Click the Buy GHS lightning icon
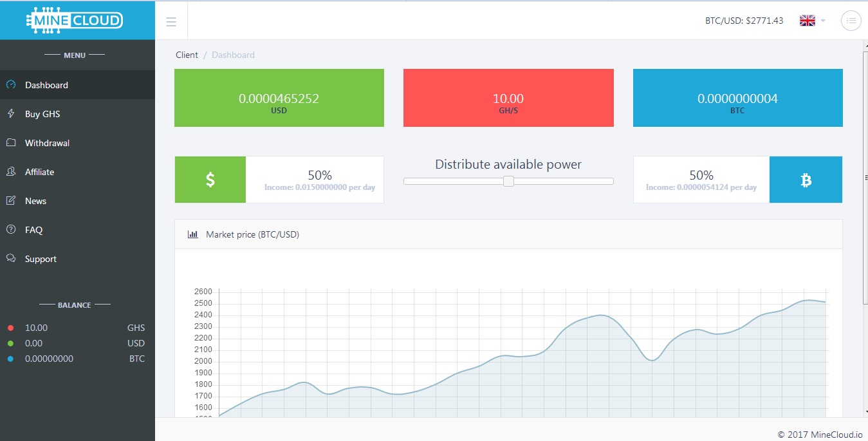This screenshot has height=441, width=868. tap(11, 113)
